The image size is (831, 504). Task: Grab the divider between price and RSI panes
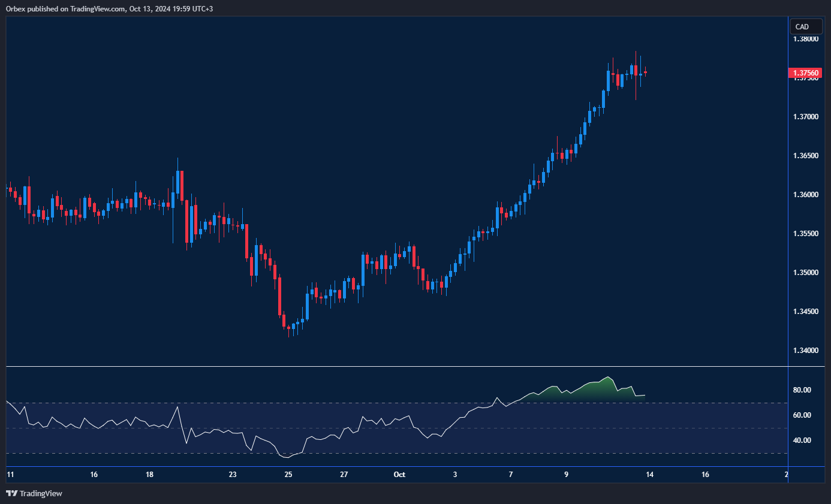pos(396,366)
